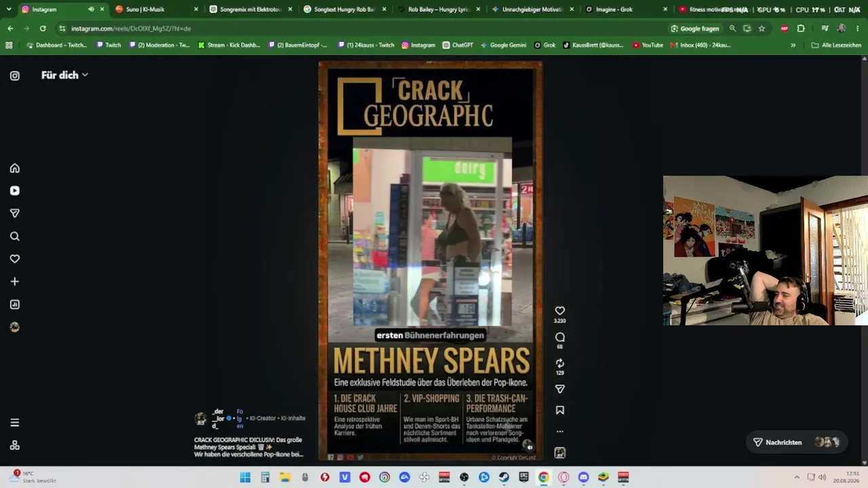The width and height of the screenshot is (868, 488).
Task: Click the reel video to pause
Action: (x=431, y=261)
